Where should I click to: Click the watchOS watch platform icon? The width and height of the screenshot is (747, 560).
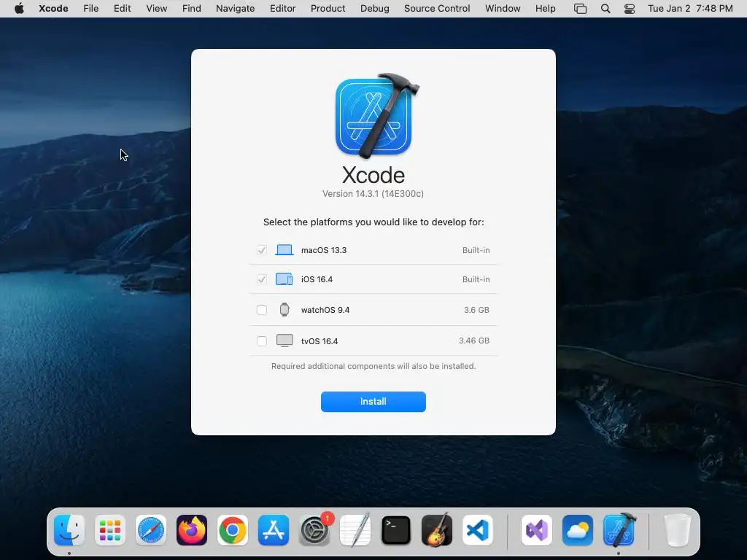tap(285, 309)
